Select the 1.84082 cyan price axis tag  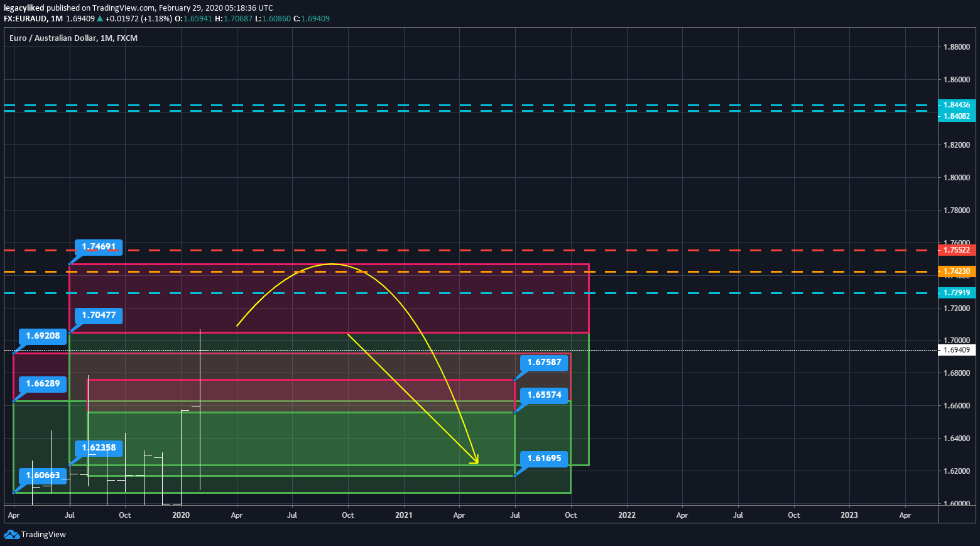(x=957, y=116)
